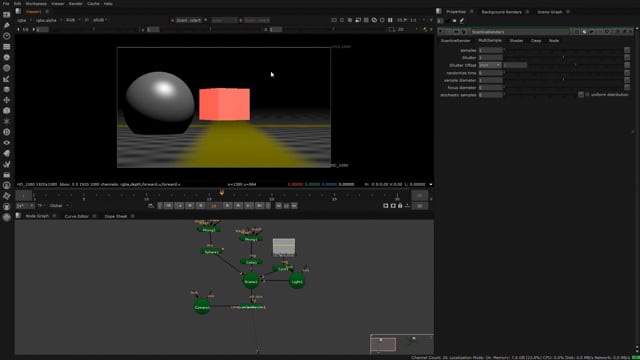
Task: Click the timeline tool icon left of playback buttons
Action: 151,206
